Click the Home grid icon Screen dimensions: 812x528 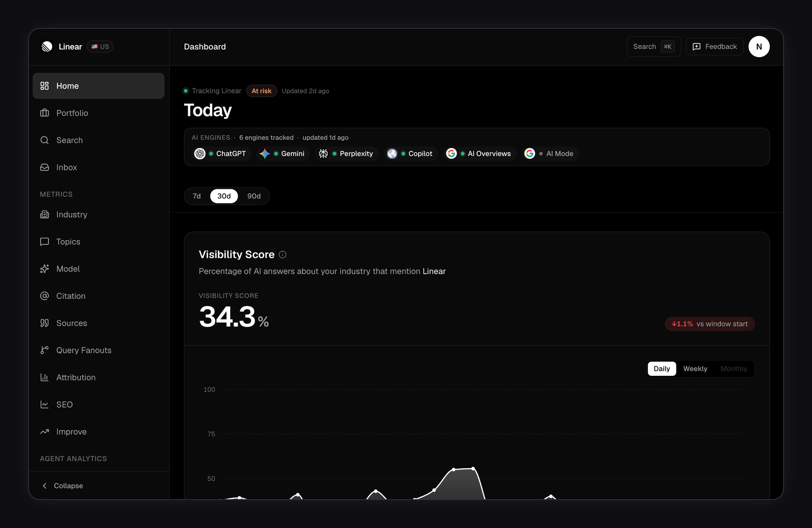[45, 86]
